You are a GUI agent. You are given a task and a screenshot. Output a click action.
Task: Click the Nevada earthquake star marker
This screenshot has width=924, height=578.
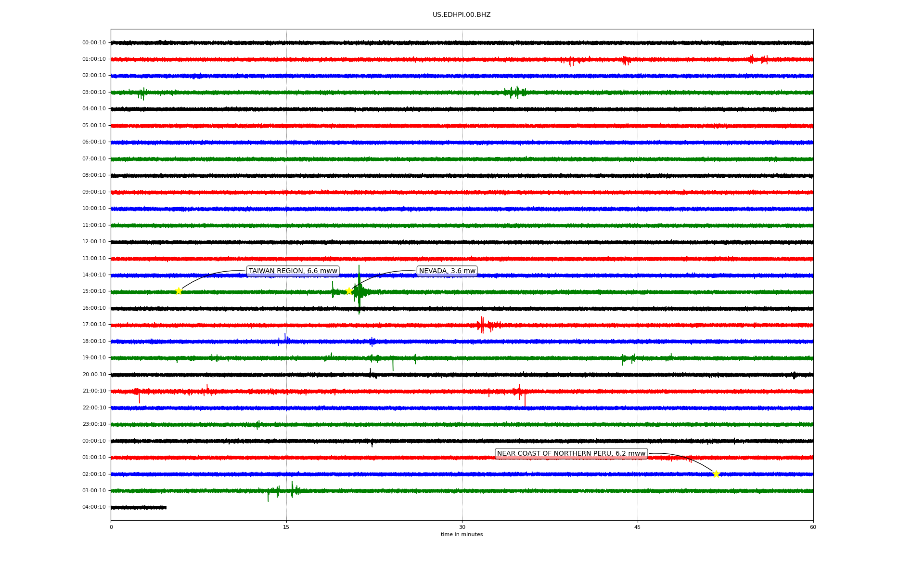click(349, 291)
